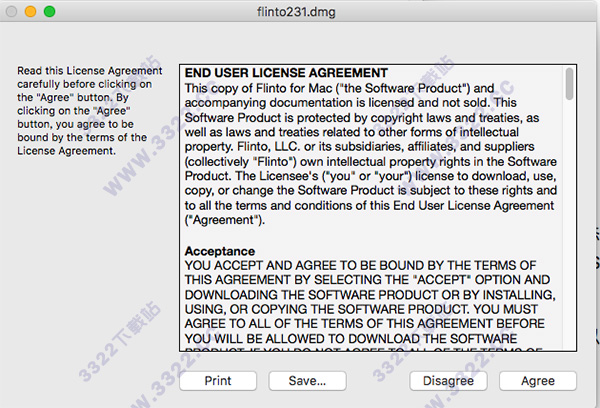Click the Print button
Image resolution: width=600 pixels, height=408 pixels.
[x=218, y=381]
